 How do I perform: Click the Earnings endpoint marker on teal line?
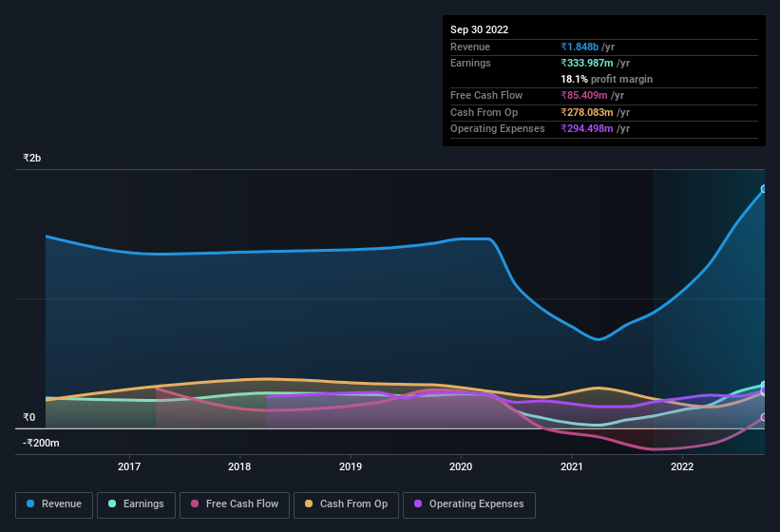click(x=764, y=385)
